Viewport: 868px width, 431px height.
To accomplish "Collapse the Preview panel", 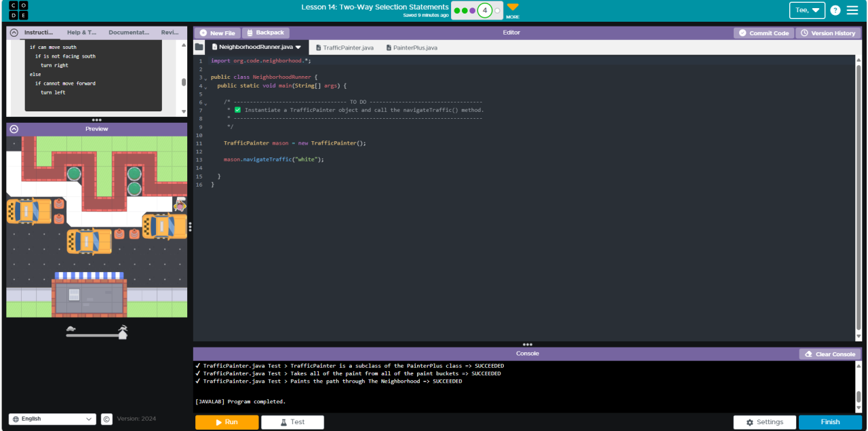I will click(14, 129).
